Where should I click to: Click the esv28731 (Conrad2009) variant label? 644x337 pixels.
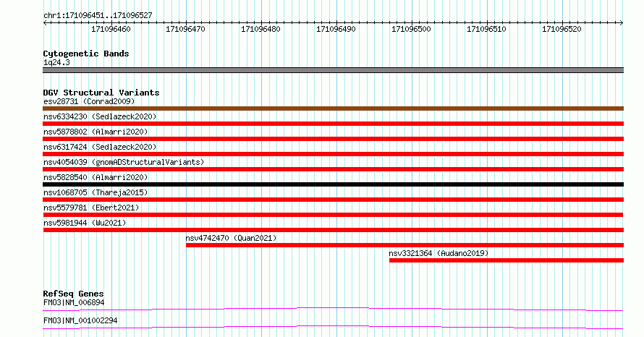(x=89, y=101)
